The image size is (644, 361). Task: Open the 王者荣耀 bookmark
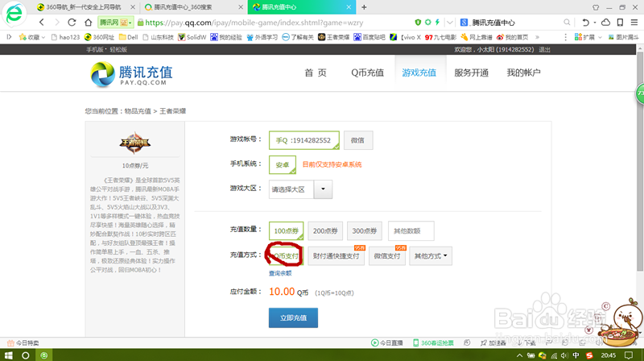click(333, 37)
